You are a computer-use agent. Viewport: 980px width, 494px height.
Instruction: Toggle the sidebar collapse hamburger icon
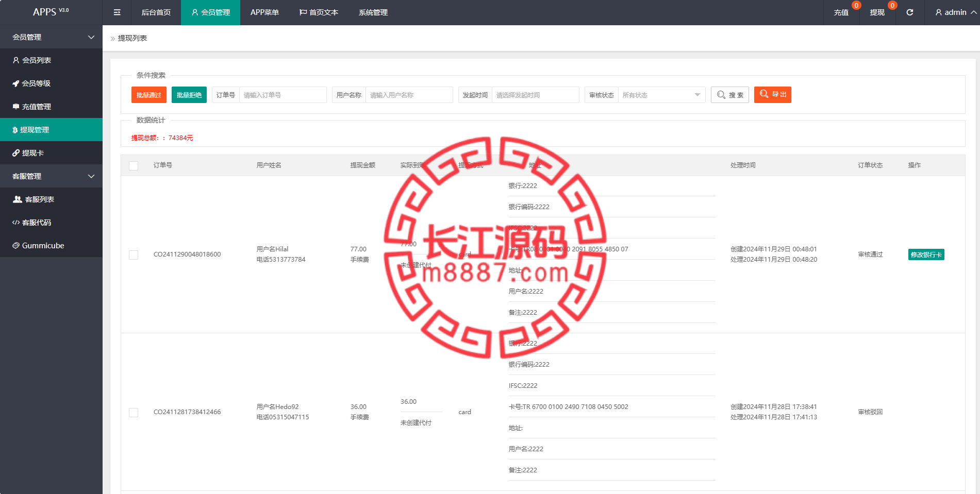(117, 12)
